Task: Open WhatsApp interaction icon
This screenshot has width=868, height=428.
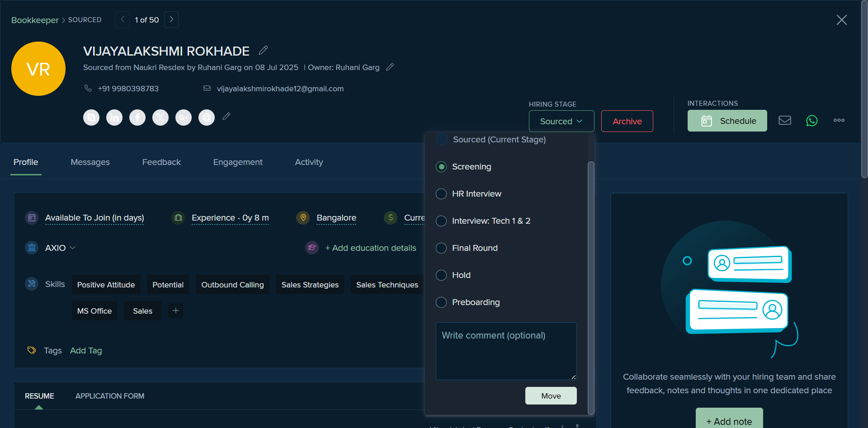Action: (x=812, y=121)
